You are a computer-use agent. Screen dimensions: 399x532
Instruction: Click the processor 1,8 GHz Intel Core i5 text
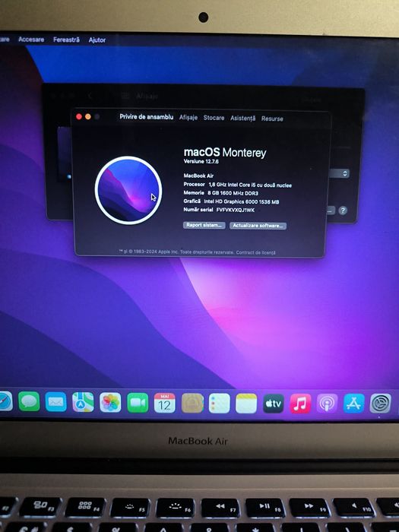coord(250,185)
